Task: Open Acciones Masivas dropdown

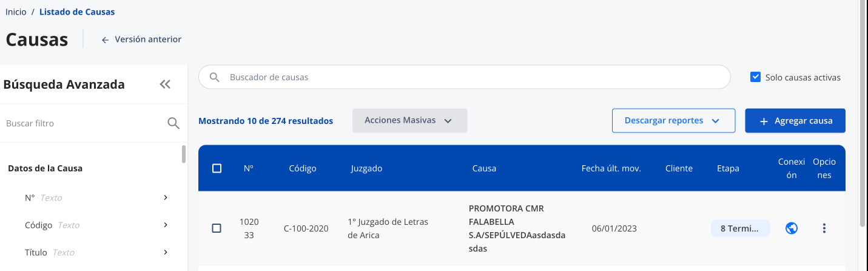Action: click(409, 120)
